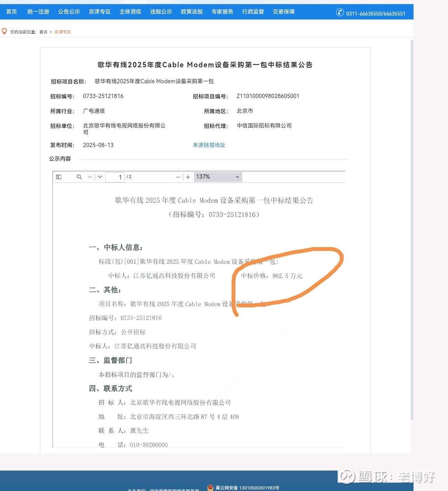The height and width of the screenshot is (491, 448).
Task: Click the 公示内容 section label
Action: click(60, 159)
